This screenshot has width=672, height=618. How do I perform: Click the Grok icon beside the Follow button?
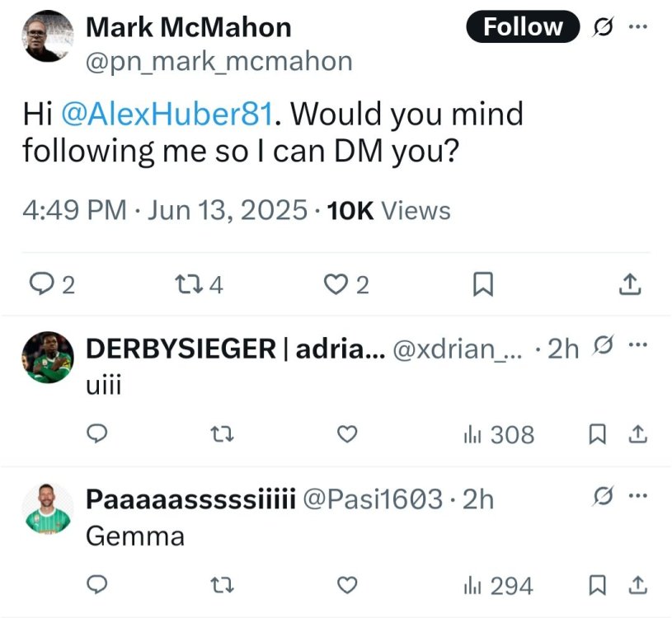(604, 27)
